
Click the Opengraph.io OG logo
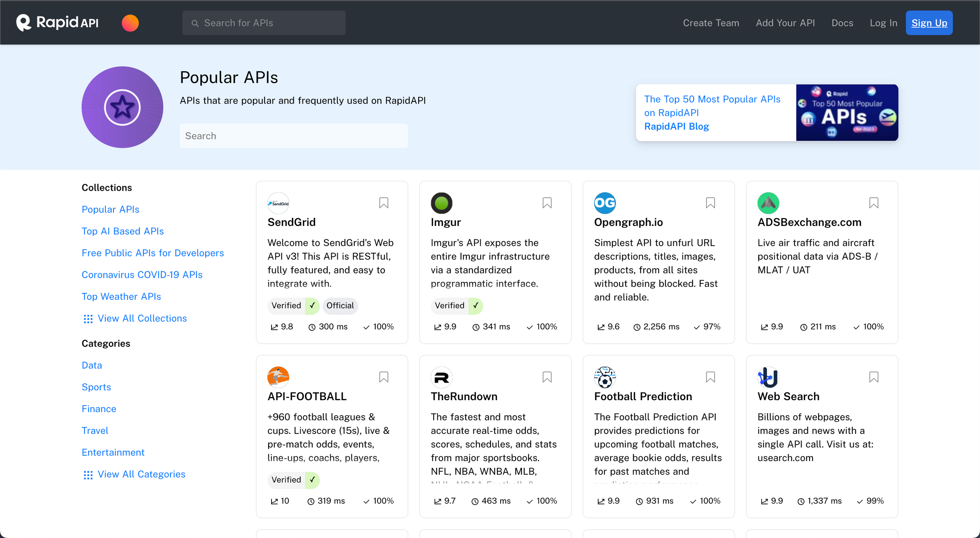(605, 203)
